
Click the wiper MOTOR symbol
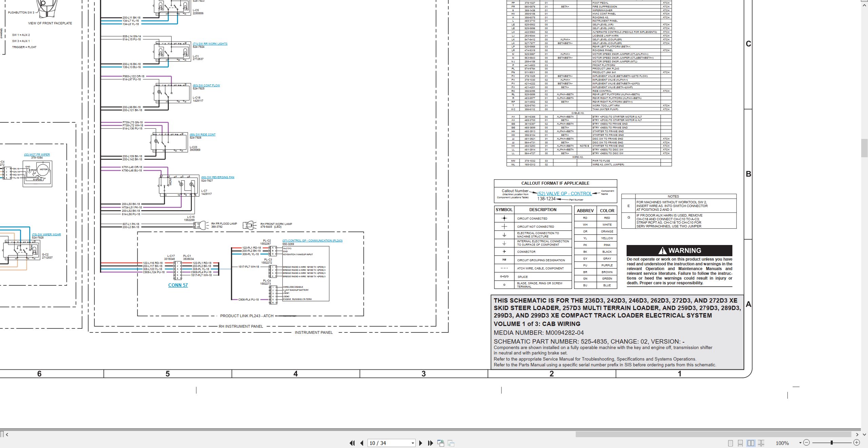click(43, 169)
